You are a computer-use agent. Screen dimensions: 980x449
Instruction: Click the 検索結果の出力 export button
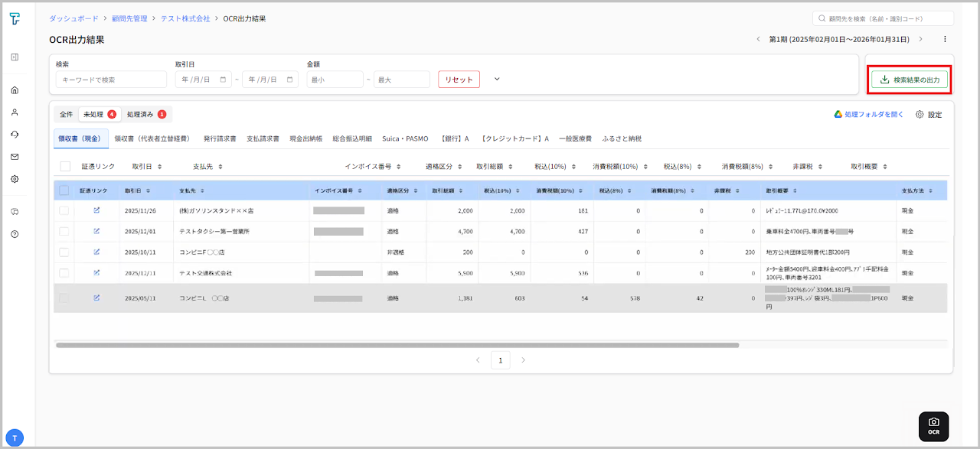[x=910, y=80]
